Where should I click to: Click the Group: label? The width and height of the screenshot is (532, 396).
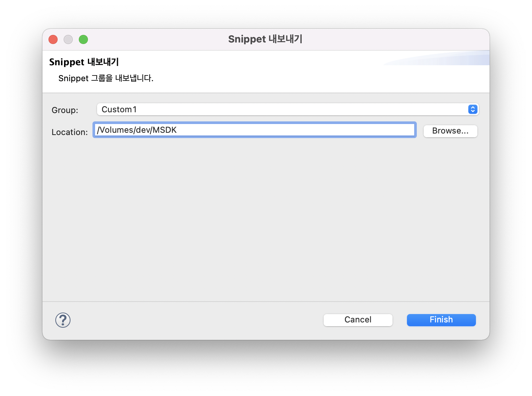pyautogui.click(x=65, y=110)
